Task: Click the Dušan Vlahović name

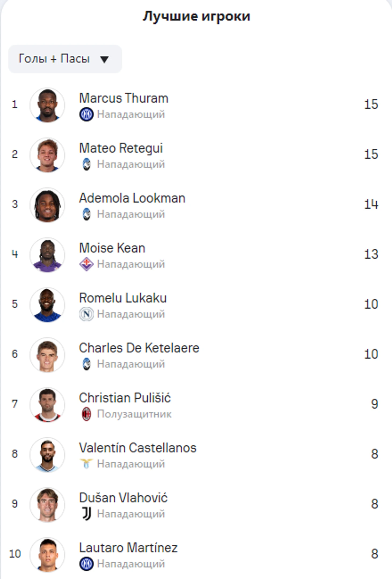Action: tap(124, 498)
